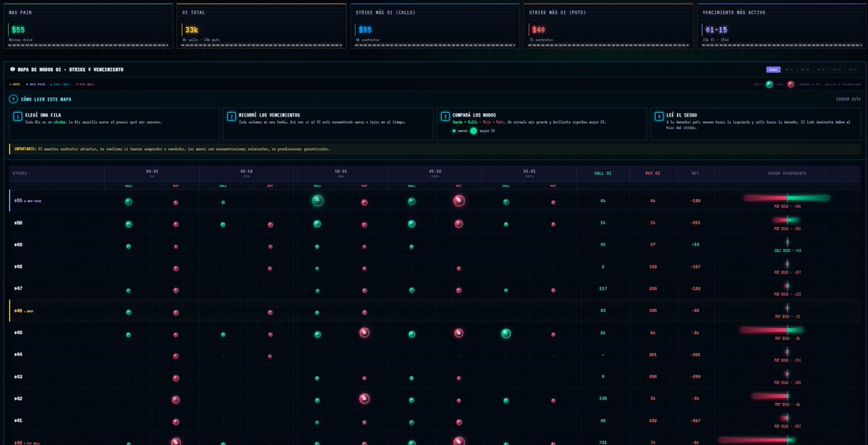Click the $50 row 10-16 call node
The image size is (868, 445).
click(317, 224)
